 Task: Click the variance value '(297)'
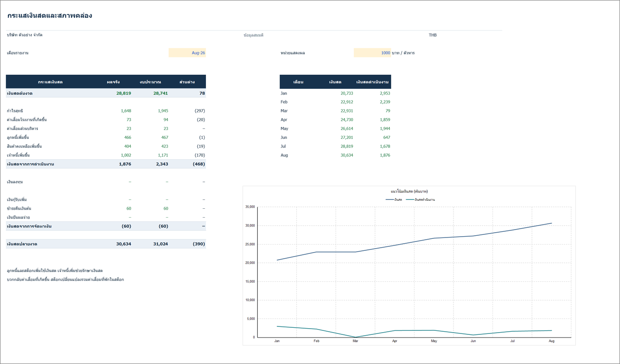(200, 111)
